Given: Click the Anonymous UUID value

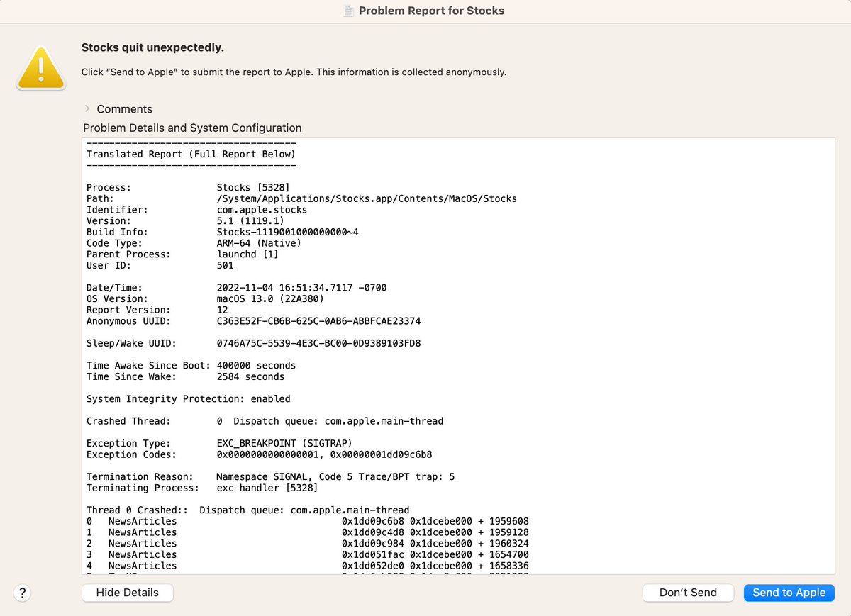Looking at the screenshot, I should tap(318, 321).
